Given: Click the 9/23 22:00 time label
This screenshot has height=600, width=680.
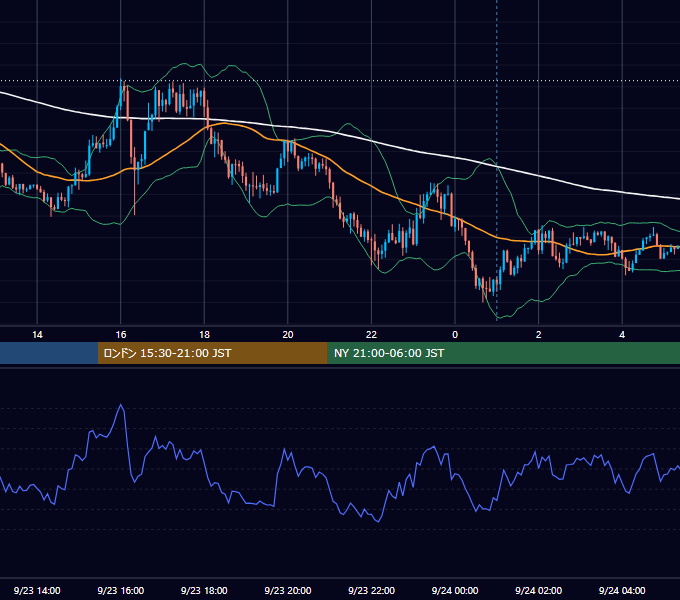Looking at the screenshot, I should tap(371, 590).
